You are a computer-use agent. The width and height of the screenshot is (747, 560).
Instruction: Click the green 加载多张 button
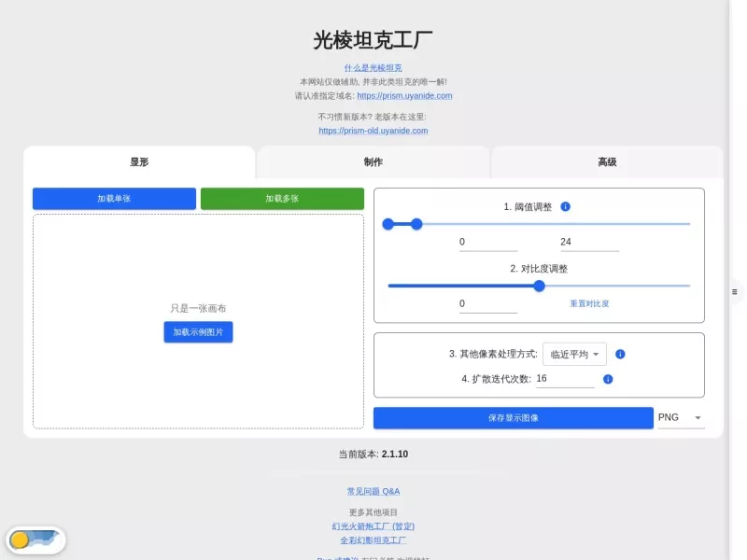[x=282, y=199]
